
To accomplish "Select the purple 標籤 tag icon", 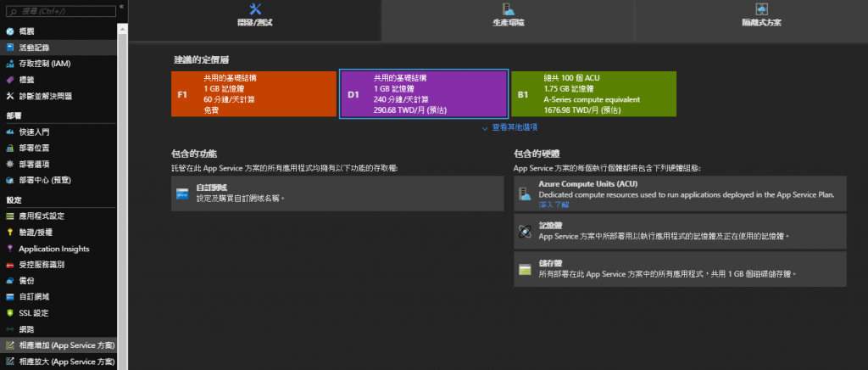I will (10, 80).
